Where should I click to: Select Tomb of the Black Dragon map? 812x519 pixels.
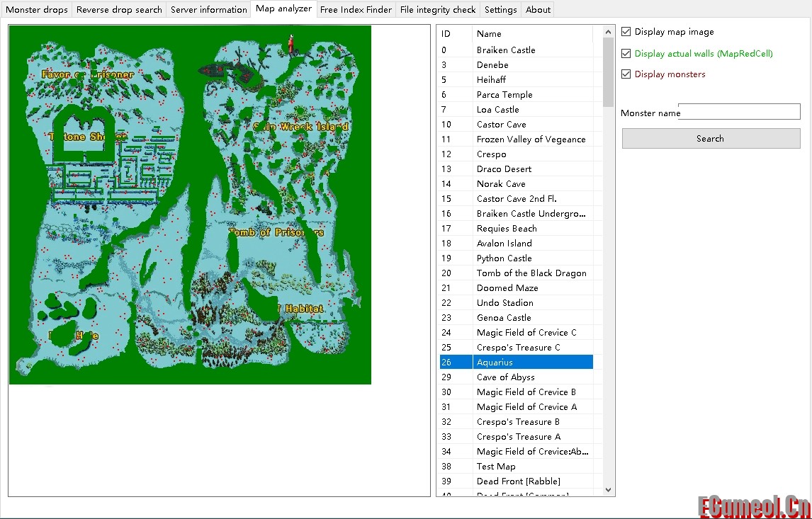[531, 273]
